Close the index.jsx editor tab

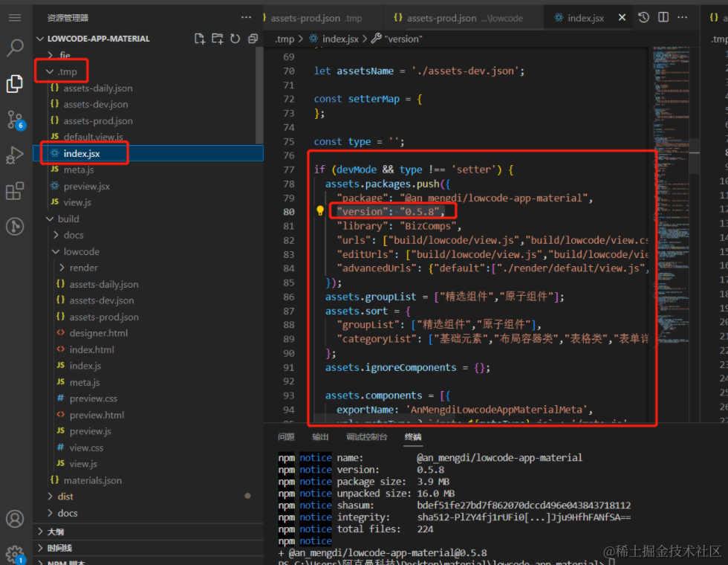pos(623,18)
